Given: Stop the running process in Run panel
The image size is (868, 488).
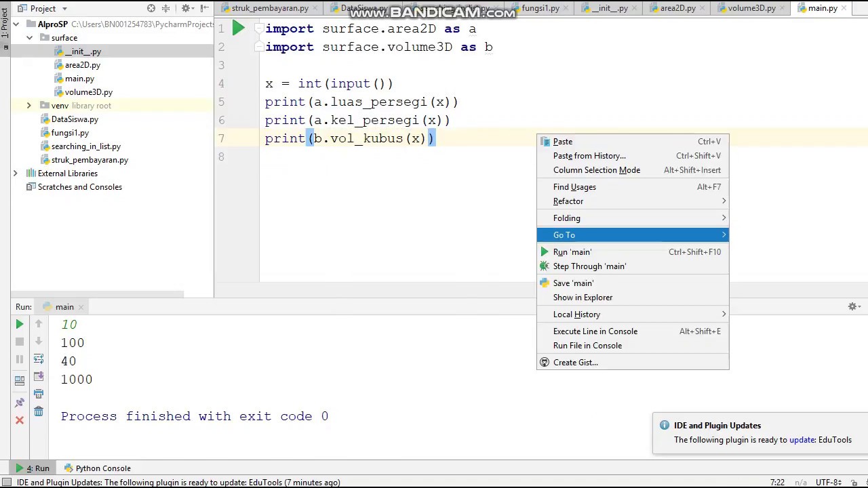Looking at the screenshot, I should point(20,342).
